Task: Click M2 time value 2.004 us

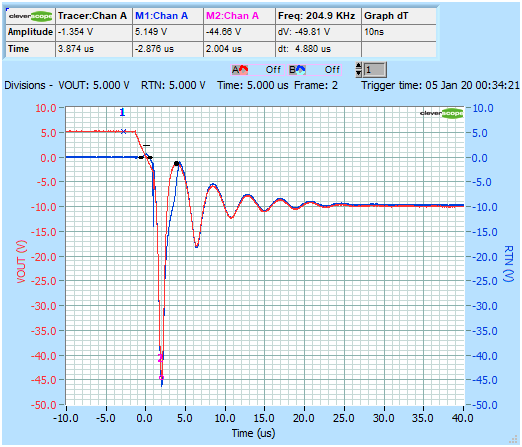Action: tap(224, 49)
